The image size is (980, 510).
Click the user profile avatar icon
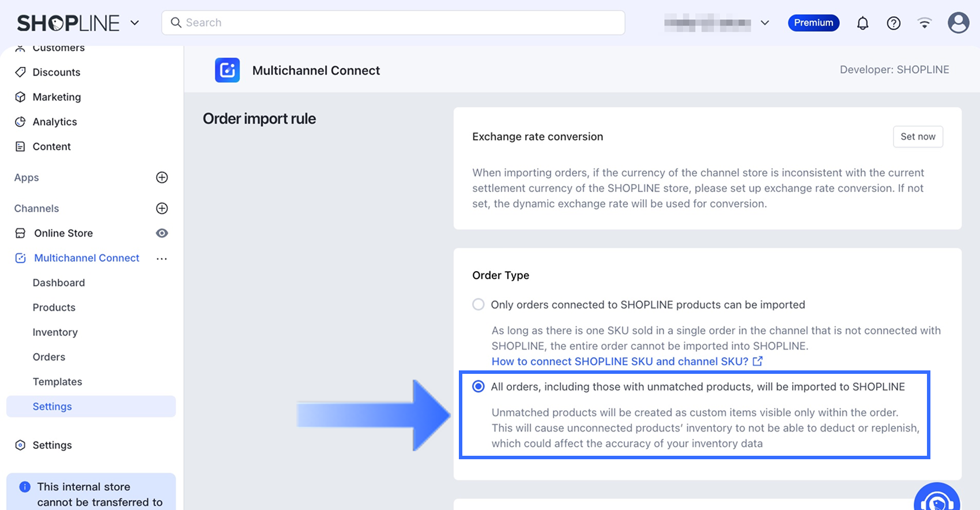pos(958,23)
